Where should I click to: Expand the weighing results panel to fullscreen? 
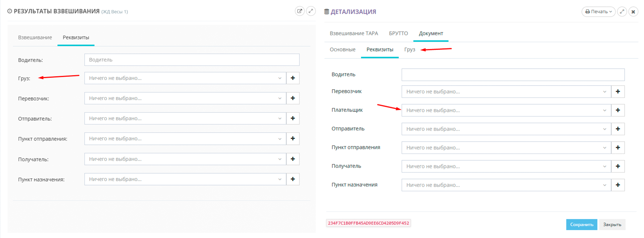tap(311, 11)
